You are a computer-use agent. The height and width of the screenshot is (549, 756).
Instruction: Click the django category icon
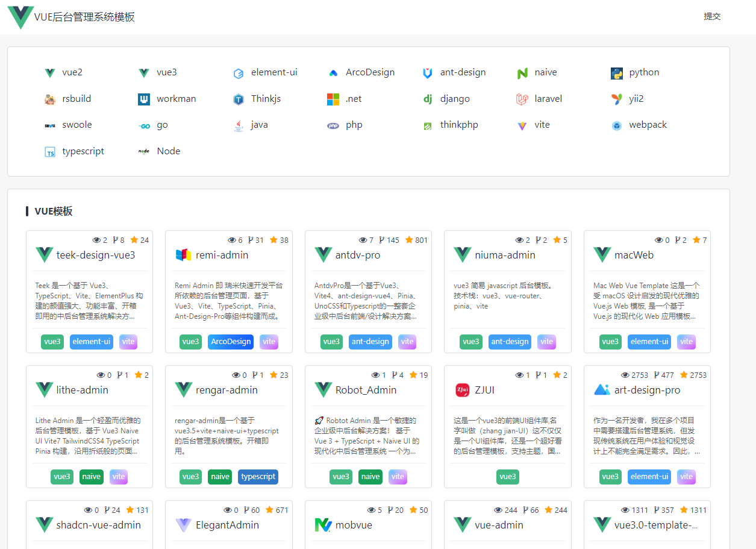coord(428,99)
